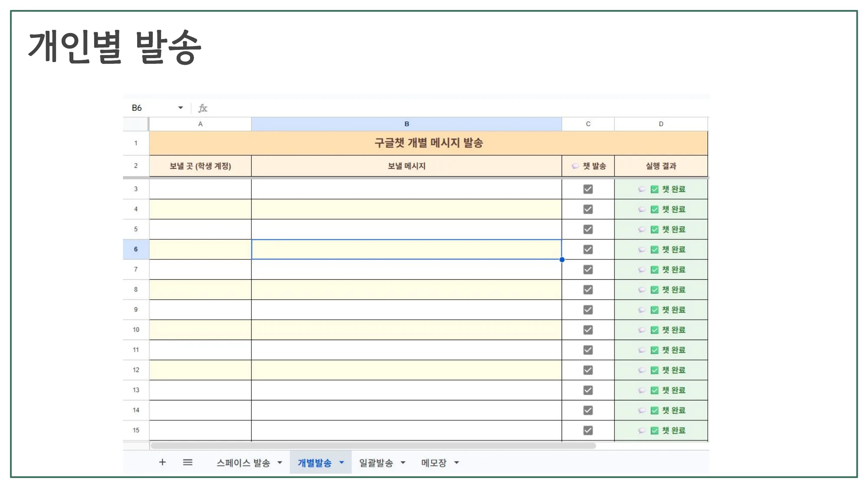Click the horizontal scrollbar
The width and height of the screenshot is (868, 488).
click(373, 445)
